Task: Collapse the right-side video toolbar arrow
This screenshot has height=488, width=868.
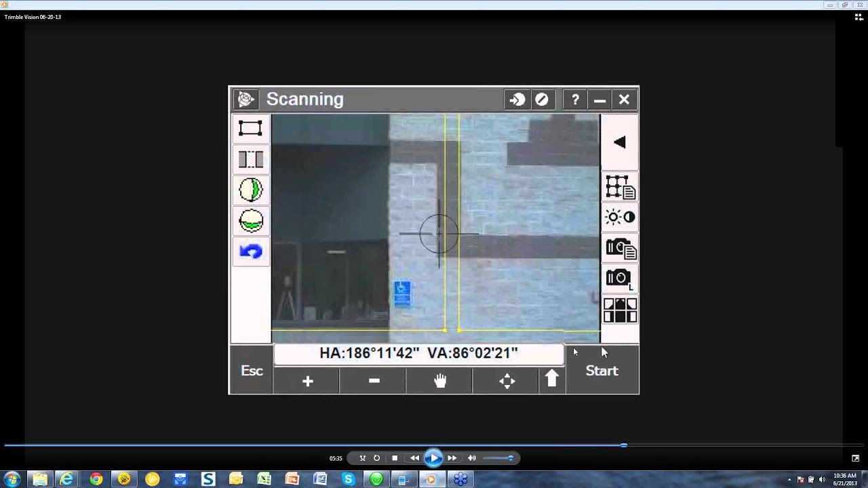Action: pos(619,142)
